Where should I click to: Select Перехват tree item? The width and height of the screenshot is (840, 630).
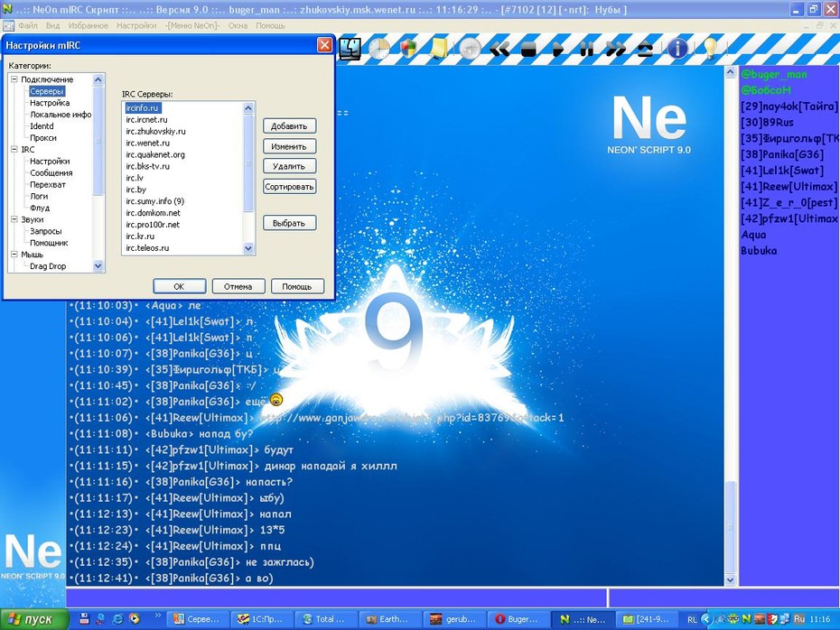click(x=48, y=185)
